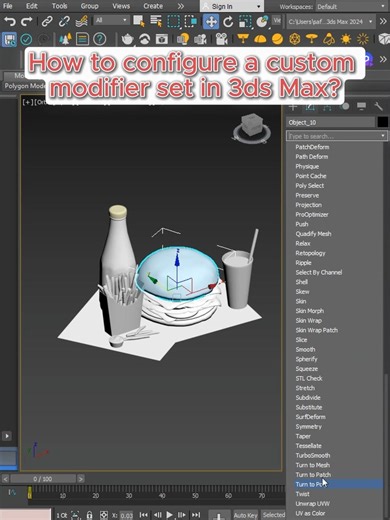The image size is (390, 520).
Task: Click the Redo arrow icon
Action: point(27,22)
